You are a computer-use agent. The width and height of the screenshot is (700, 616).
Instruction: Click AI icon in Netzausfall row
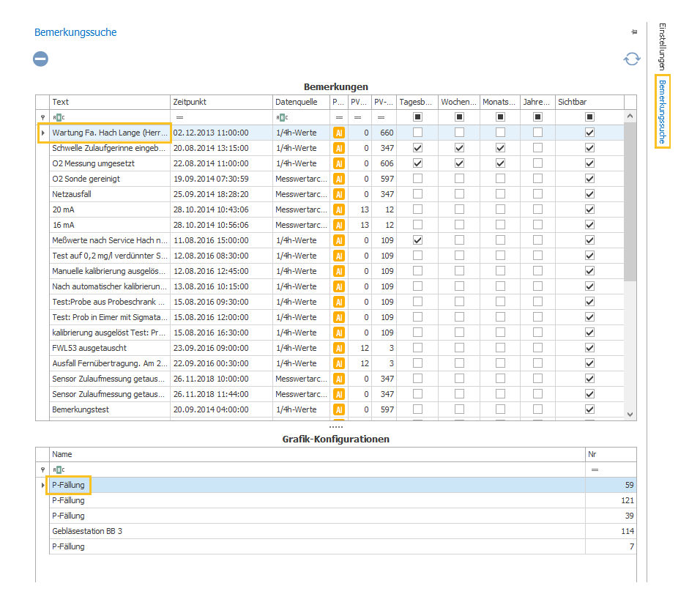point(339,194)
